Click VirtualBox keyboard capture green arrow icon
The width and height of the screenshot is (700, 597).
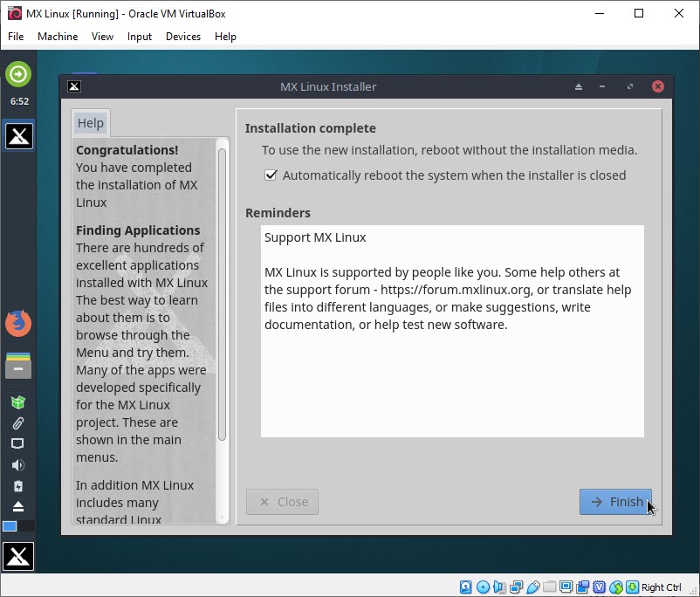632,587
